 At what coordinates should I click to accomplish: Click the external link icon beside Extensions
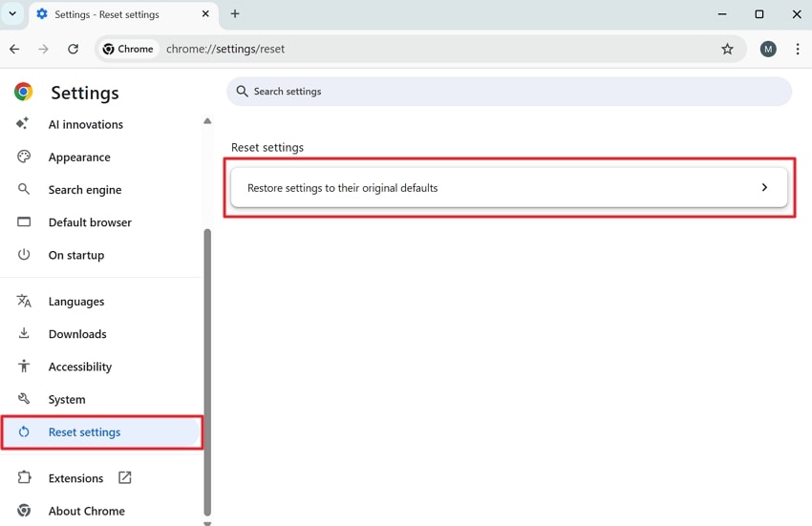125,477
